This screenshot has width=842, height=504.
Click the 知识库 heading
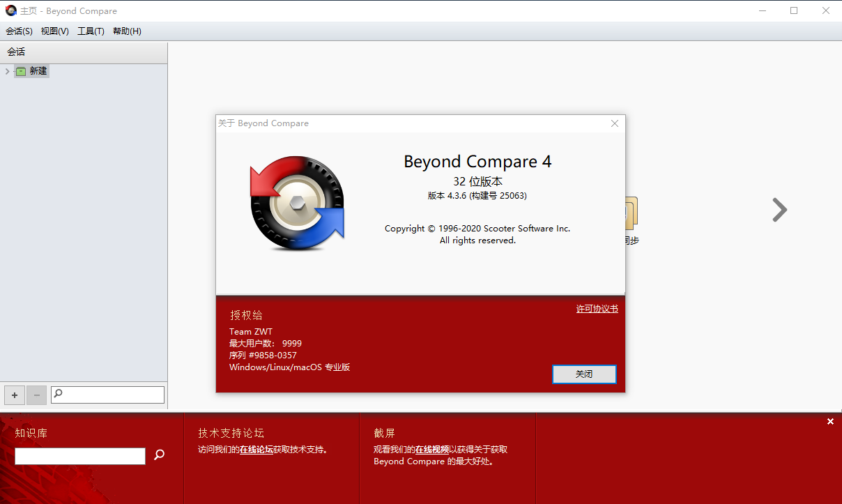pyautogui.click(x=31, y=434)
